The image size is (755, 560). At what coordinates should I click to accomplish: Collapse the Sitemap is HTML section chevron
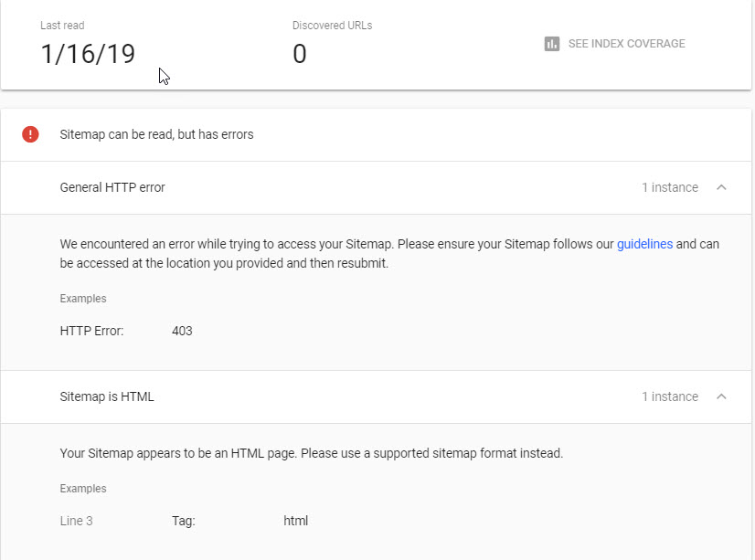coord(721,396)
